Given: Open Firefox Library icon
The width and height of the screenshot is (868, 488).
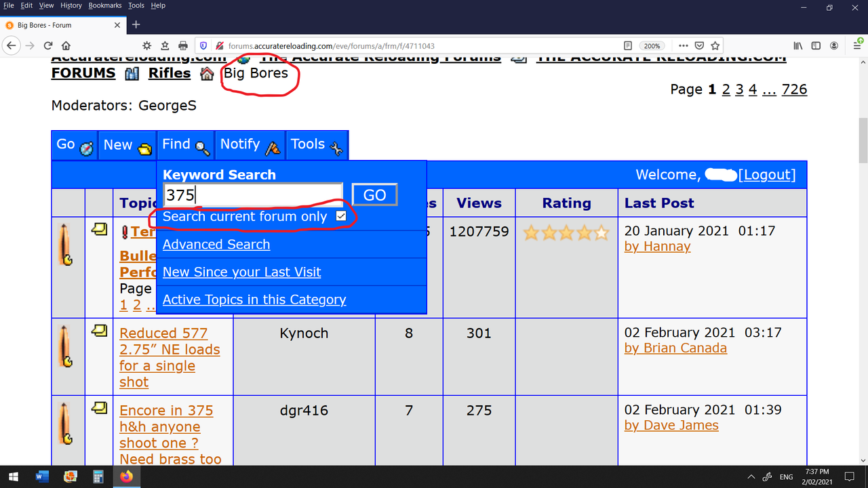Looking at the screenshot, I should (798, 46).
